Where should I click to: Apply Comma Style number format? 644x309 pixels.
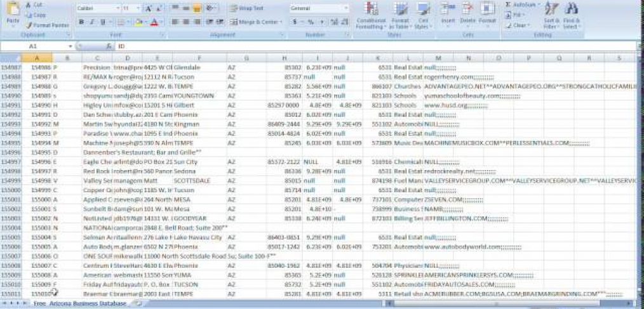(x=321, y=22)
